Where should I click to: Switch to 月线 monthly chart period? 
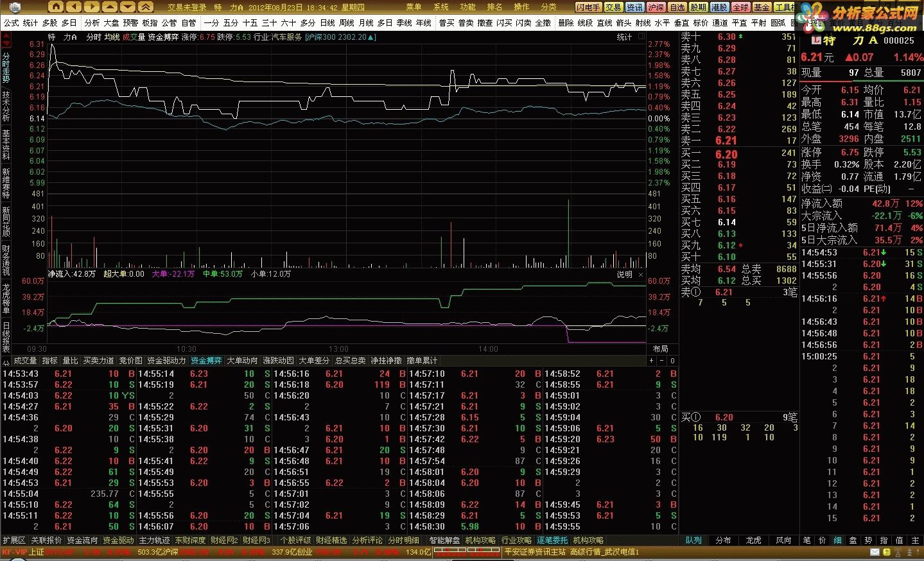coord(366,22)
